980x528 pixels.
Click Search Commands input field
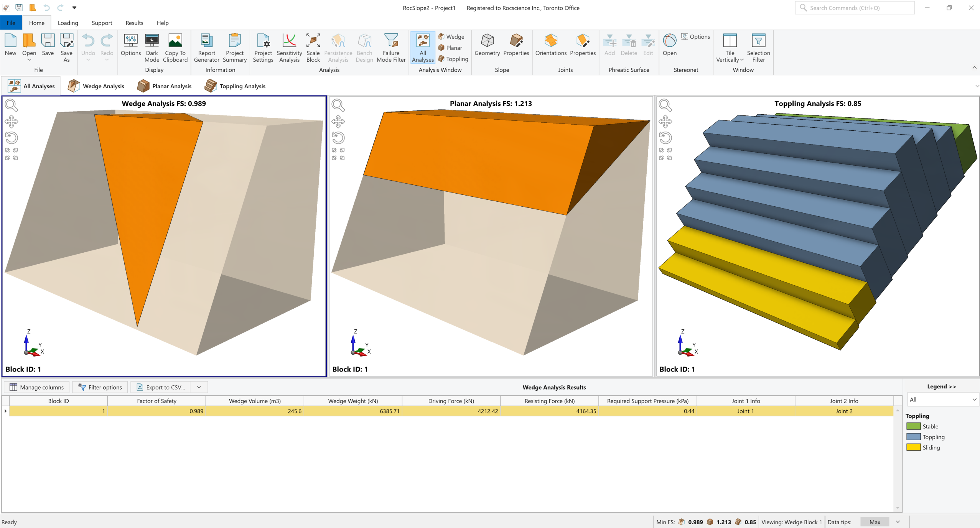(x=855, y=8)
